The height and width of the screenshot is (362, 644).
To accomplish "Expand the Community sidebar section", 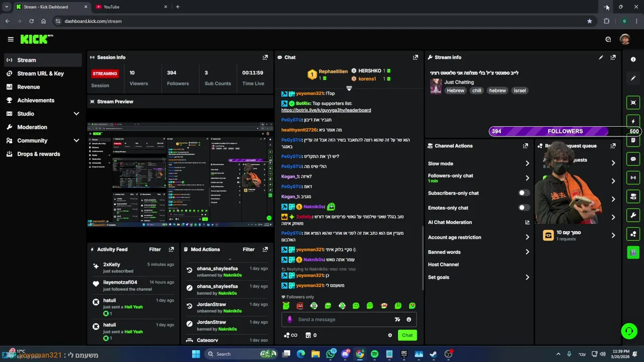I will (x=43, y=141).
